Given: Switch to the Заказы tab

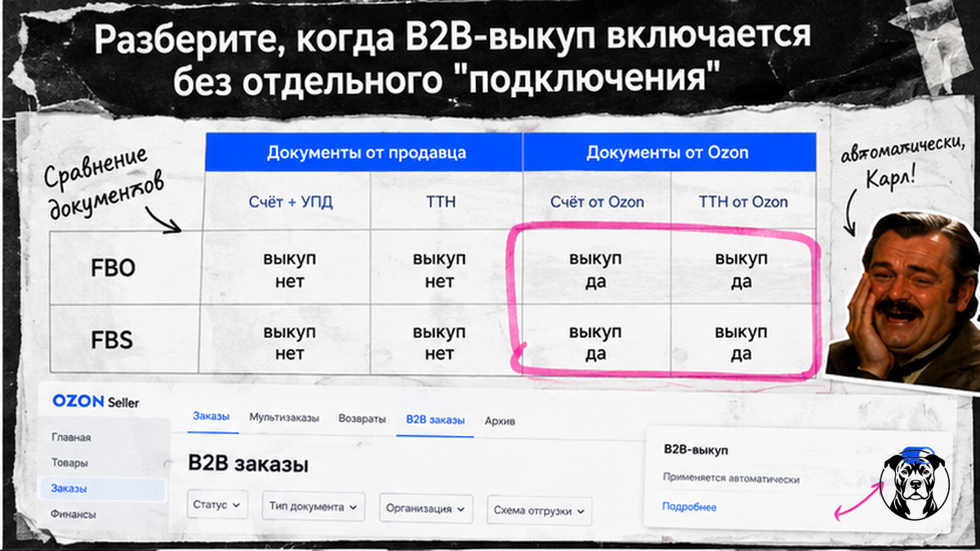Looking at the screenshot, I should [211, 417].
